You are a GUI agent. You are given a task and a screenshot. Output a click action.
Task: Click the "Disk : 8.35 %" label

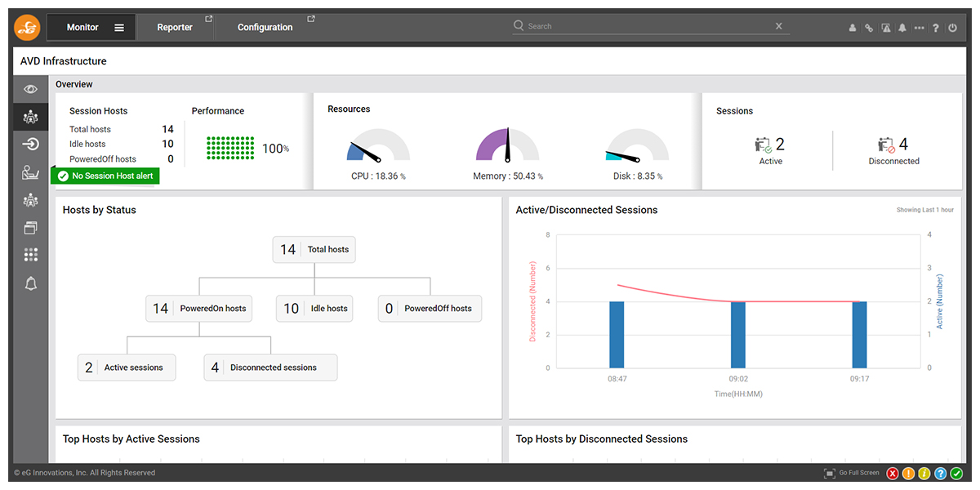[638, 176]
